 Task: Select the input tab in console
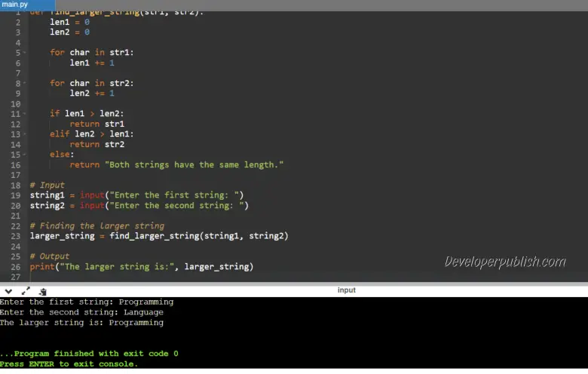[x=346, y=290]
